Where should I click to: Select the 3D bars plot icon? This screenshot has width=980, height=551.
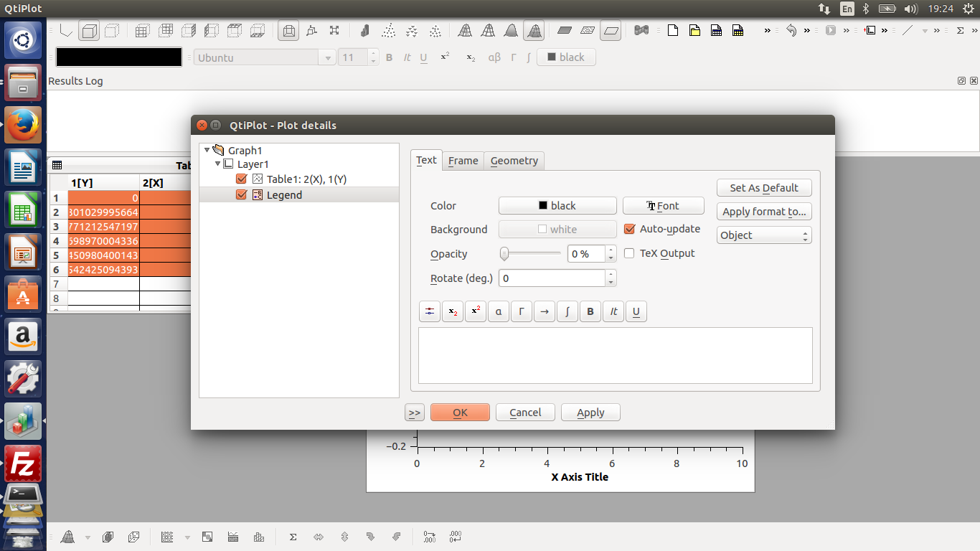point(364,31)
